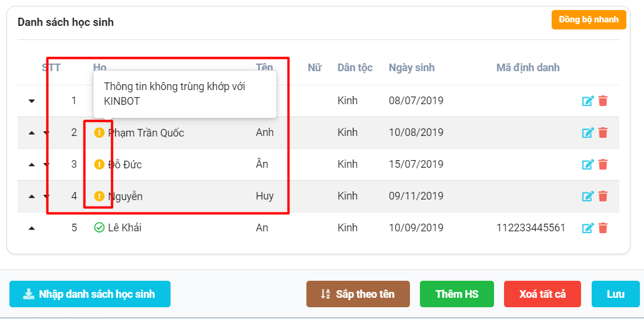Click edit icon for student row 1
Viewport: 644px width, 319px height.
pos(588,101)
